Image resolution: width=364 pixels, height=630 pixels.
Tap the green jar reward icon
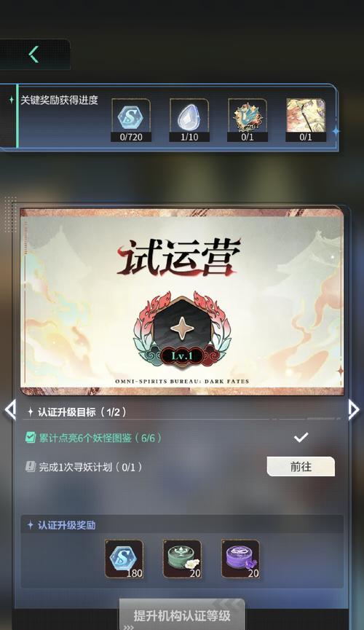point(183,559)
